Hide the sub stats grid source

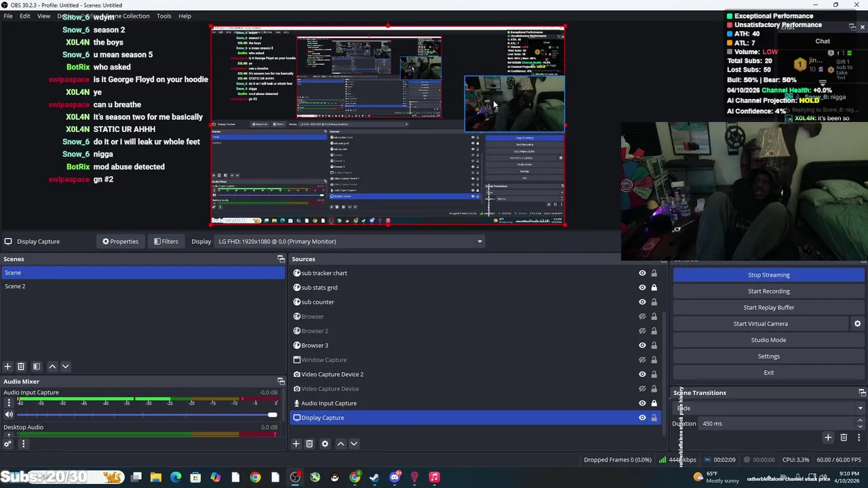pyautogui.click(x=642, y=287)
